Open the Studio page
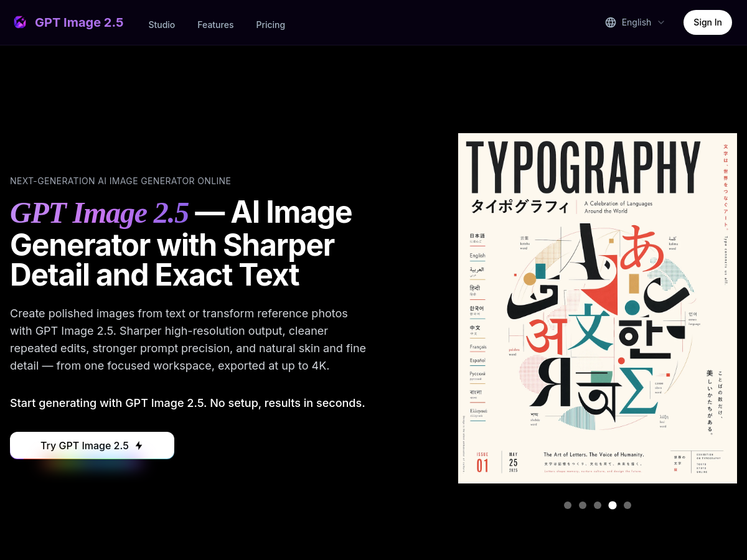The width and height of the screenshot is (747, 560). point(162,25)
